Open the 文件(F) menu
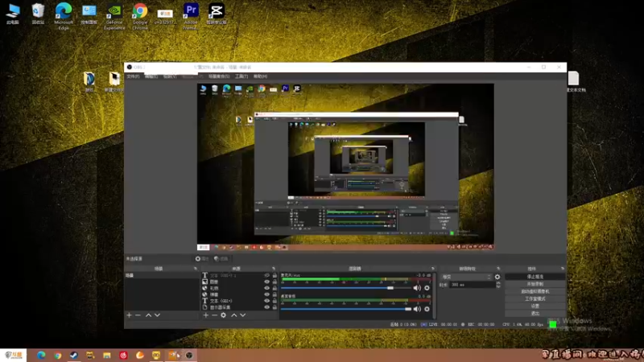This screenshot has width=644, height=362. pyautogui.click(x=133, y=76)
